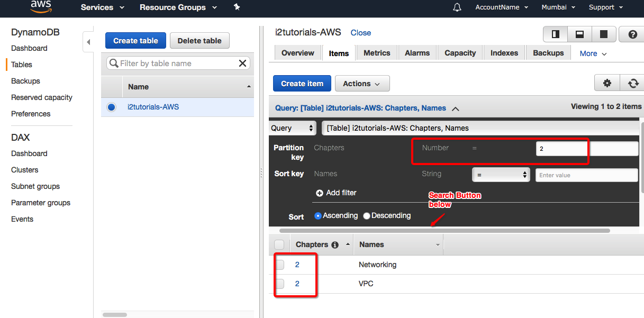Click the AWS logo home icon
The width and height of the screenshot is (644, 318).
pos(41,7)
